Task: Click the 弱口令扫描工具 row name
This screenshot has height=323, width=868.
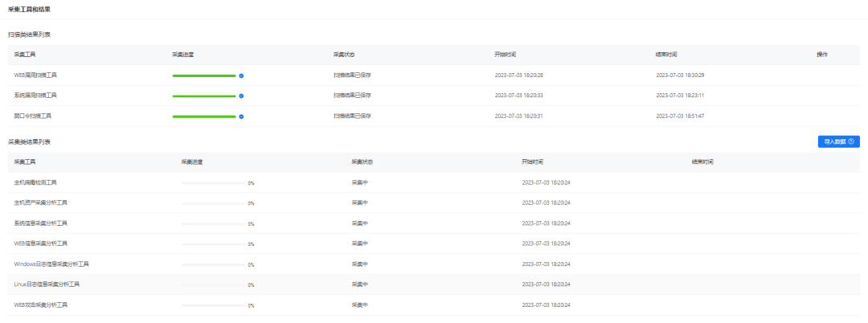Action: (33, 116)
